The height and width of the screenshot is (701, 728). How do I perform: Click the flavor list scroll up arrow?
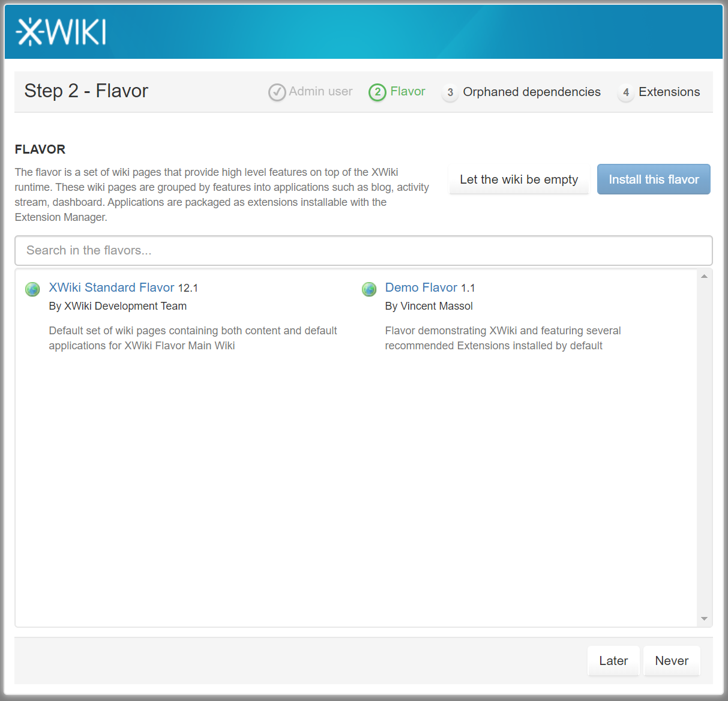[x=705, y=276]
